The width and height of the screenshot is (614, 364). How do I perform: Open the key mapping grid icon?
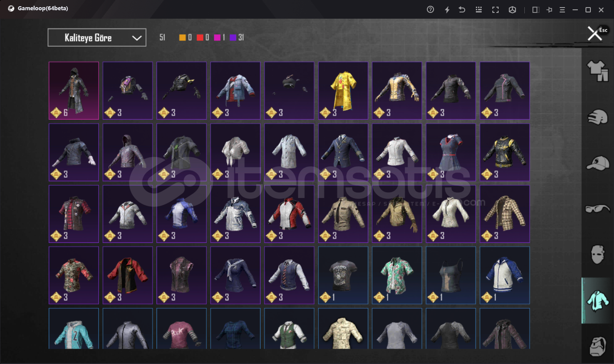coord(479,9)
